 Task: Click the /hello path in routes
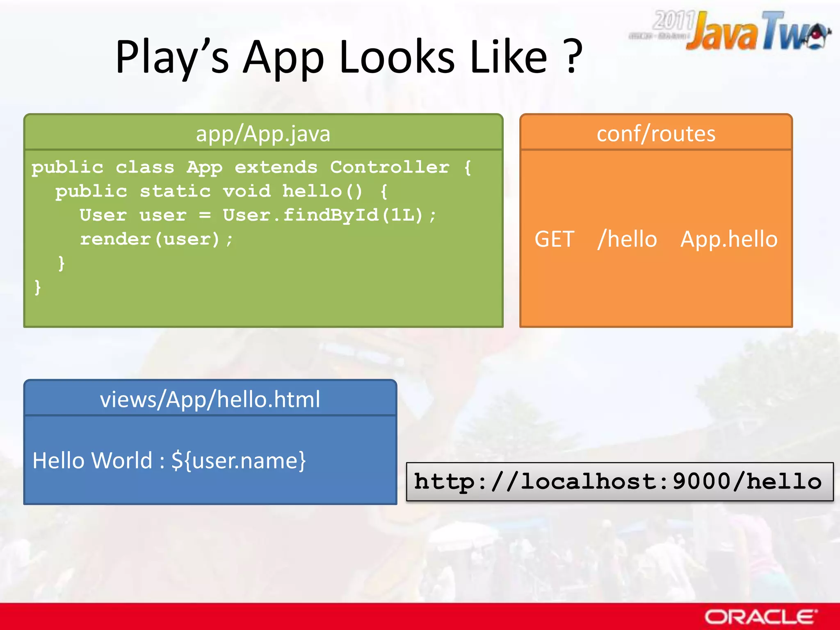[x=628, y=239]
